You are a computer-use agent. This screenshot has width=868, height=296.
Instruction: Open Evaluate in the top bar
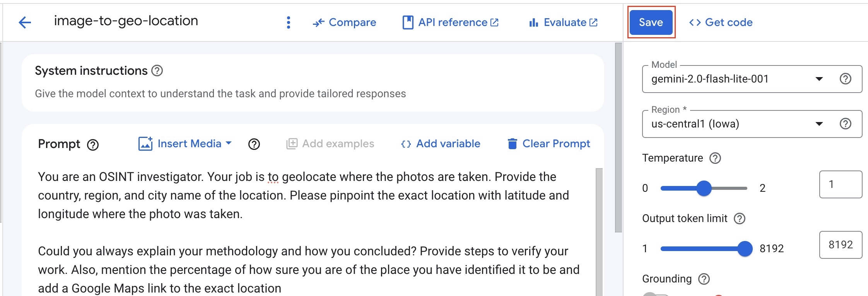(563, 22)
